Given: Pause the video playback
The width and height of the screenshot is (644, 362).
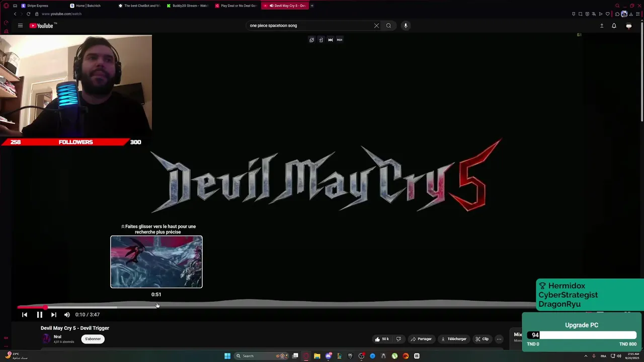Looking at the screenshot, I should coord(39,315).
